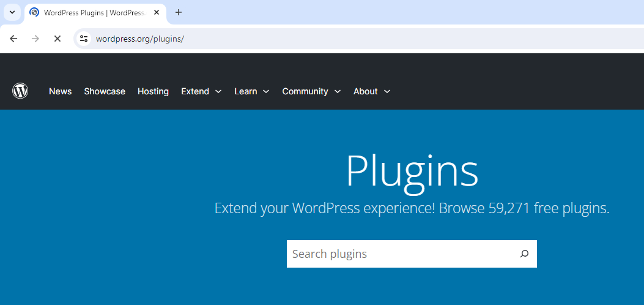The image size is (644, 305).
Task: Click the WordPress logo icon
Action: click(20, 91)
